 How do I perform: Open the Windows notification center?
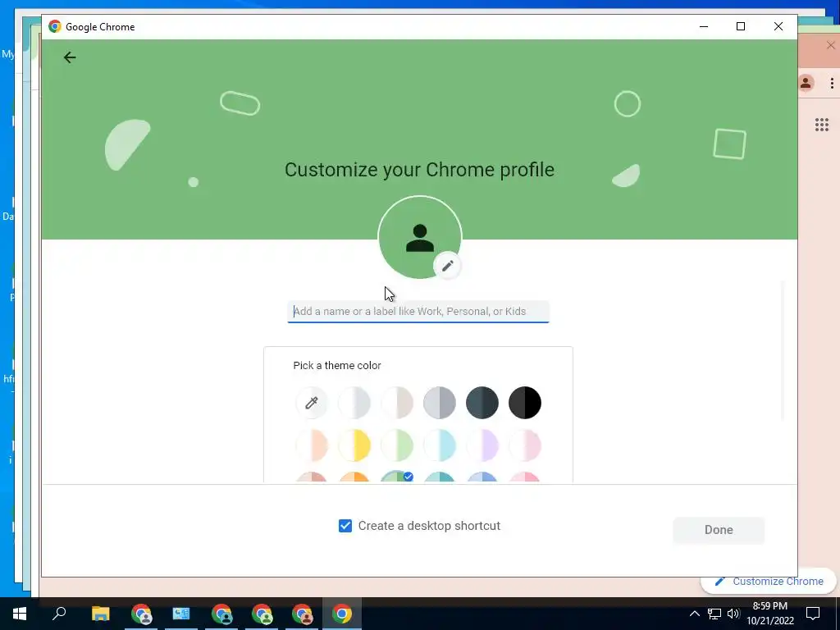click(813, 614)
